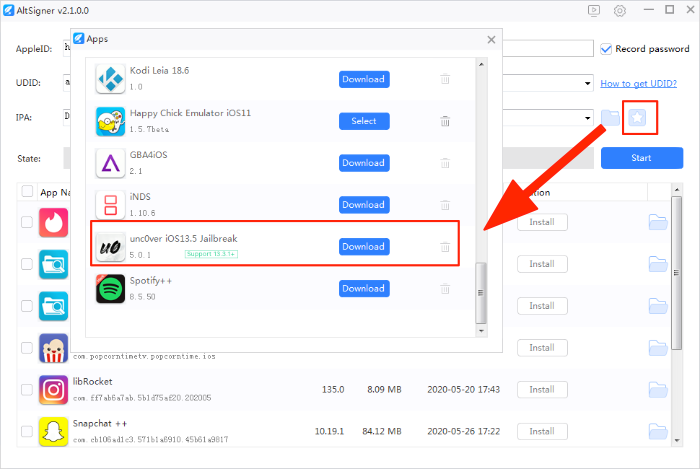Click the unc0ver jailbreak app icon

(110, 247)
